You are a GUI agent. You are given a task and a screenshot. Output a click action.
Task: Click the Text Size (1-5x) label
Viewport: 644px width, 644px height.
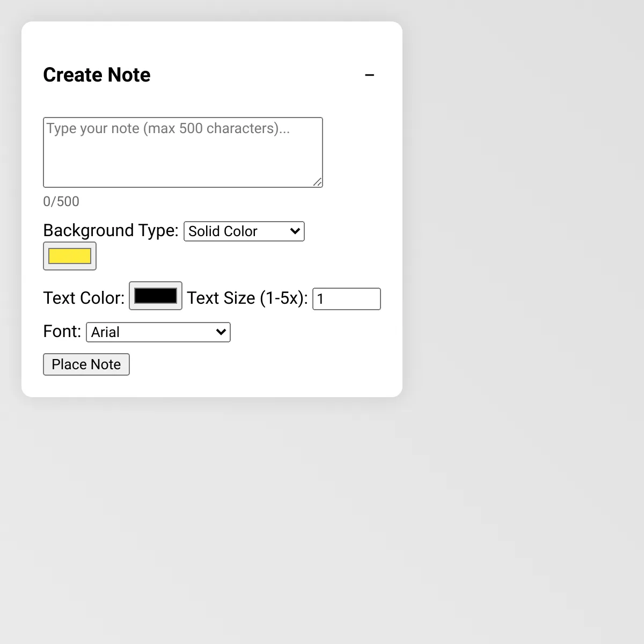247,298
